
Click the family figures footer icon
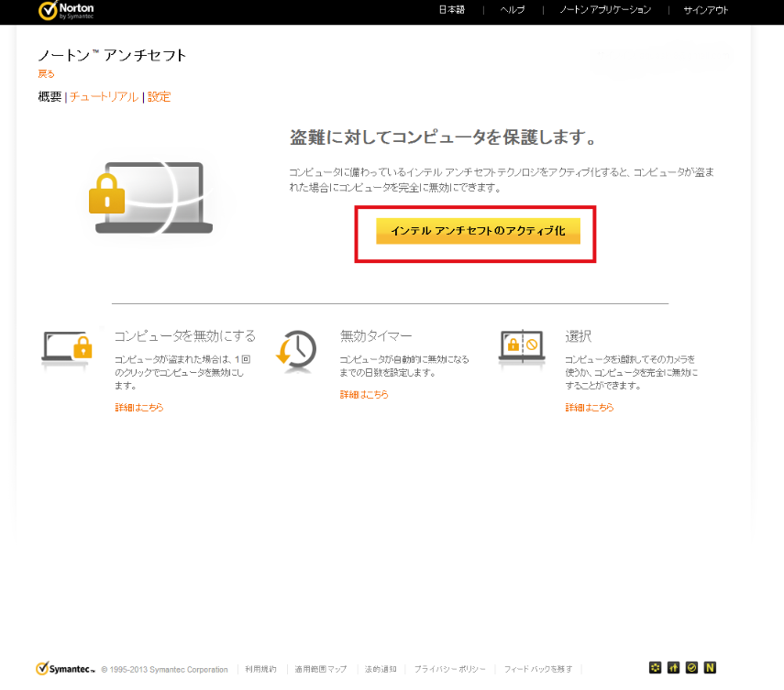[673, 667]
